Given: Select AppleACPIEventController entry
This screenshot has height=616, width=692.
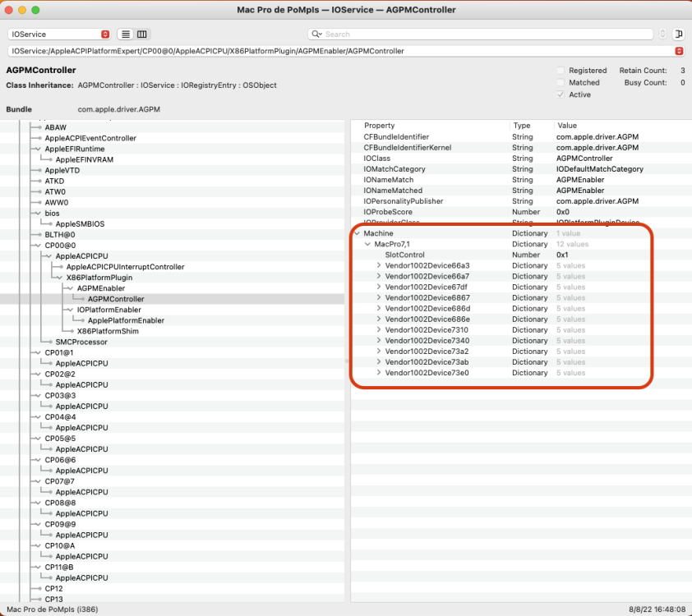Looking at the screenshot, I should coord(90,138).
